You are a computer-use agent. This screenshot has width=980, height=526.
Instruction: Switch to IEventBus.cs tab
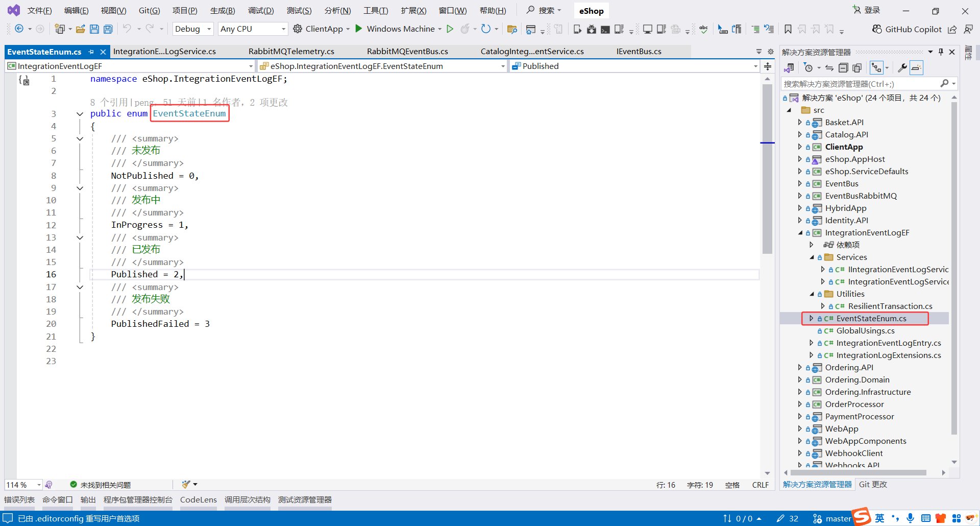pos(639,52)
